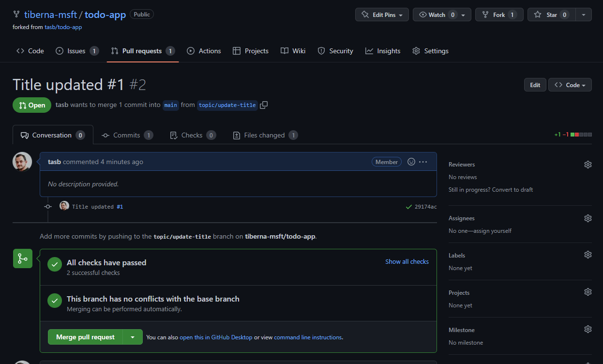
Task: Open the Assignees settings gear
Action: 588,218
